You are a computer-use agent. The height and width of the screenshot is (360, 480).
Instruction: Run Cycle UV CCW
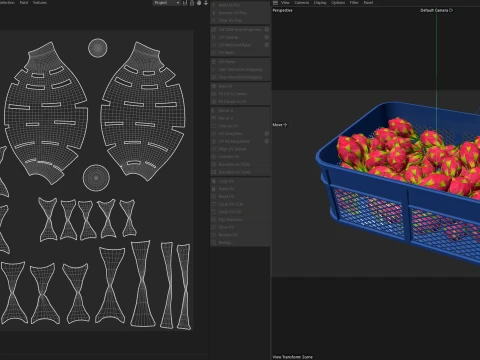point(240,204)
